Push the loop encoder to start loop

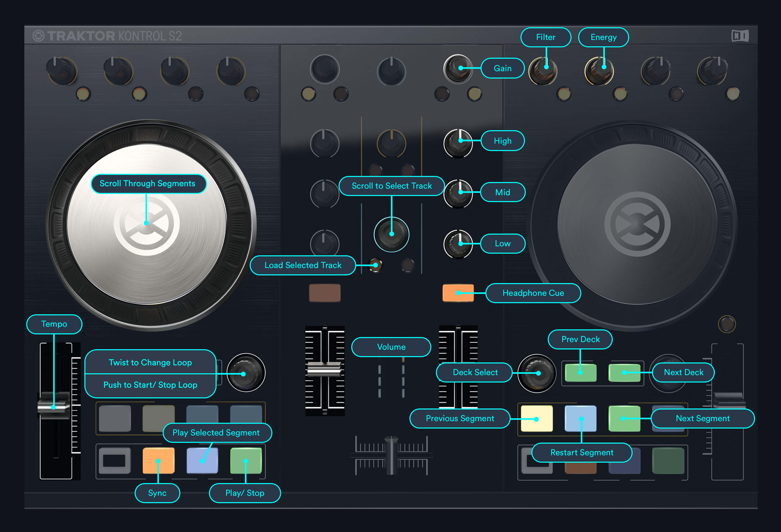[243, 374]
